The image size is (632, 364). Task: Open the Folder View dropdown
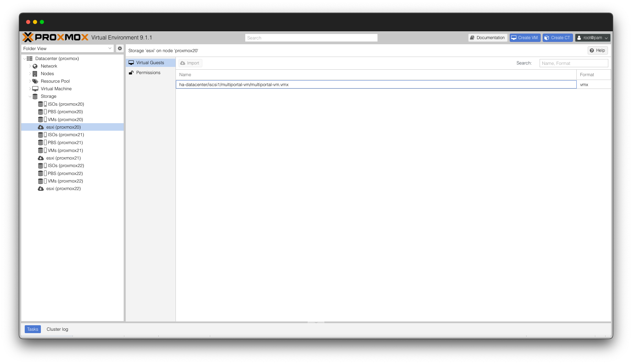tap(67, 48)
